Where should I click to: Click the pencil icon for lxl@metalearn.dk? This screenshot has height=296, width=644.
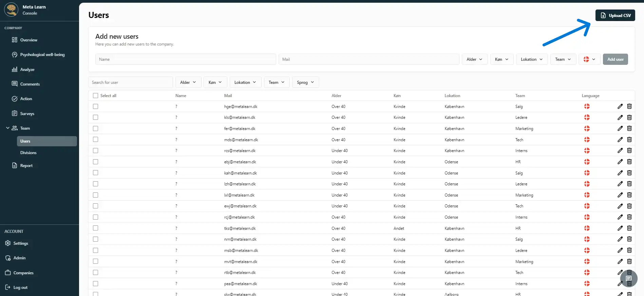(x=620, y=195)
